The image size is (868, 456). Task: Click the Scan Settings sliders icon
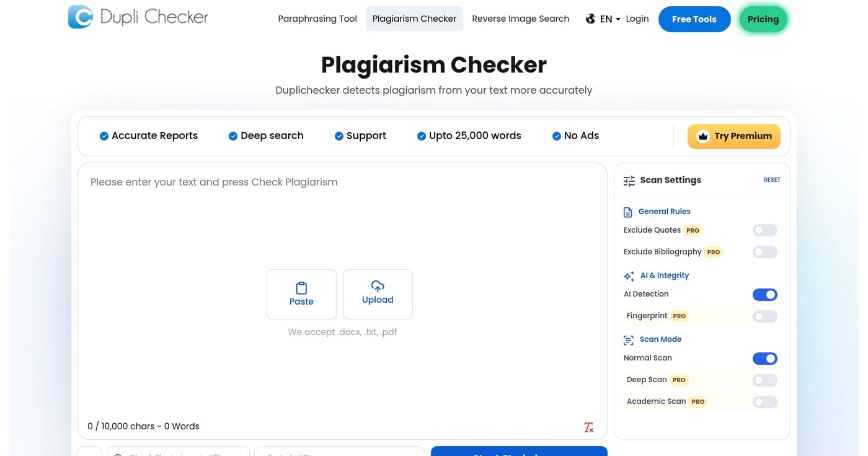pos(629,181)
